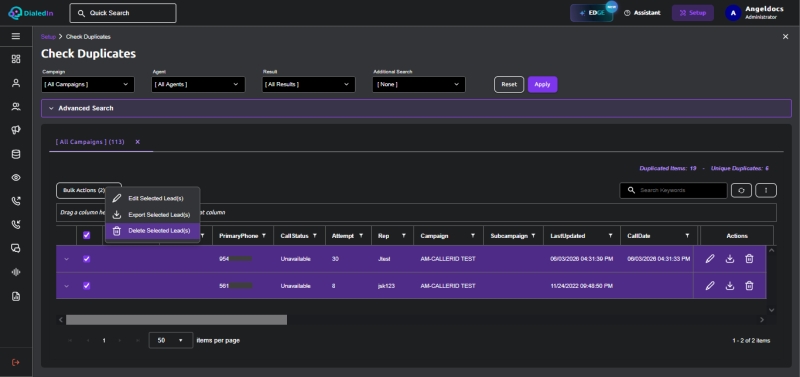The image size is (800, 377).
Task: Expand the row for rep jsk123
Action: [x=66, y=286]
